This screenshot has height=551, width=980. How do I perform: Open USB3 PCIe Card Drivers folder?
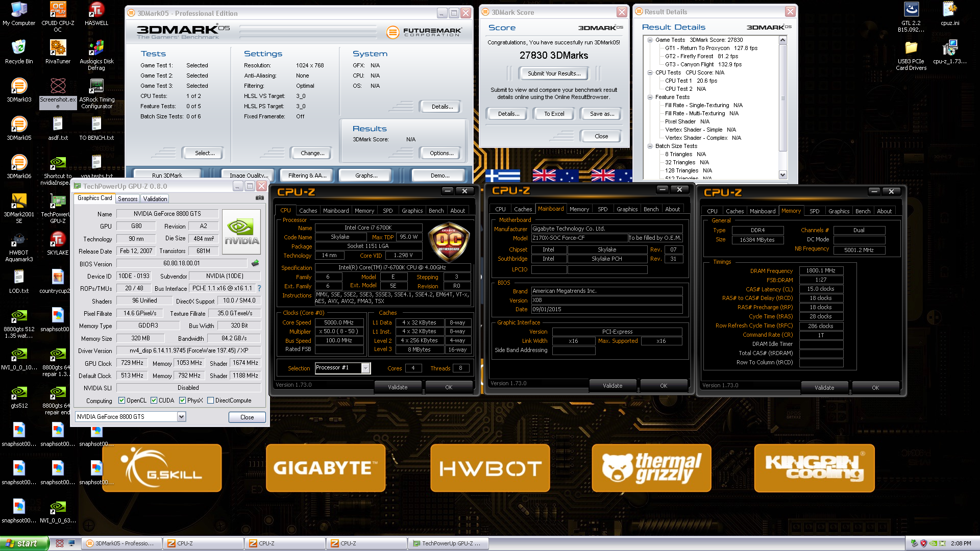(911, 55)
